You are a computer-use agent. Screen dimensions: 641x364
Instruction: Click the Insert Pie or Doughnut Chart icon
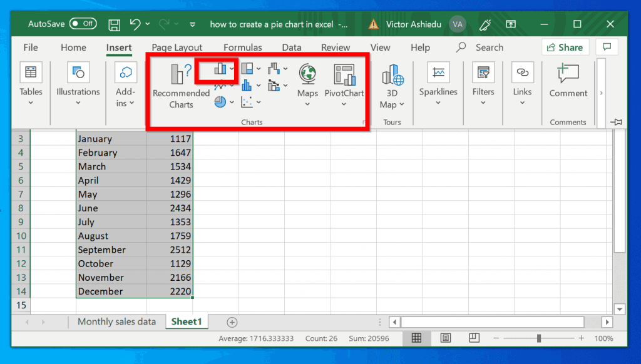220,102
